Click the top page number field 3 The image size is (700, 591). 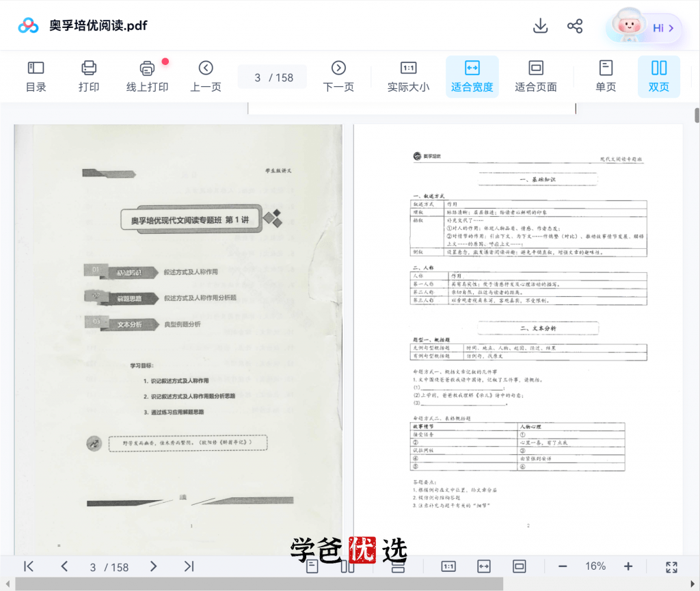point(257,78)
